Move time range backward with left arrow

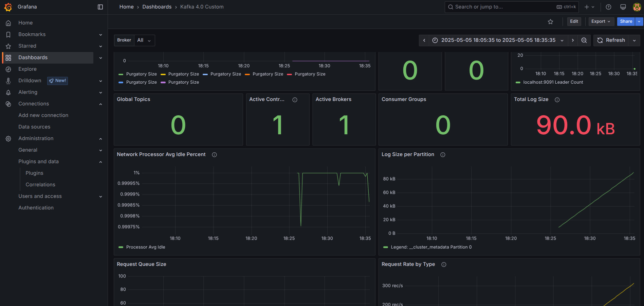coord(424,40)
